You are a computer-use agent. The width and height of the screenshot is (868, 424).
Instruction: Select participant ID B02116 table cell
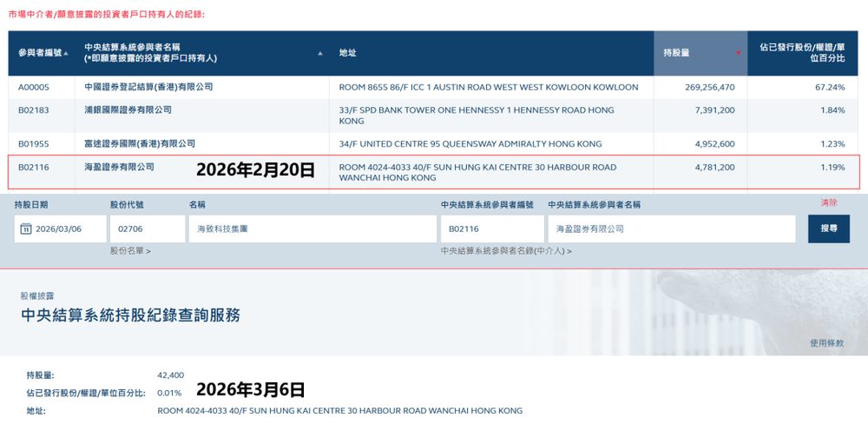coord(34,167)
